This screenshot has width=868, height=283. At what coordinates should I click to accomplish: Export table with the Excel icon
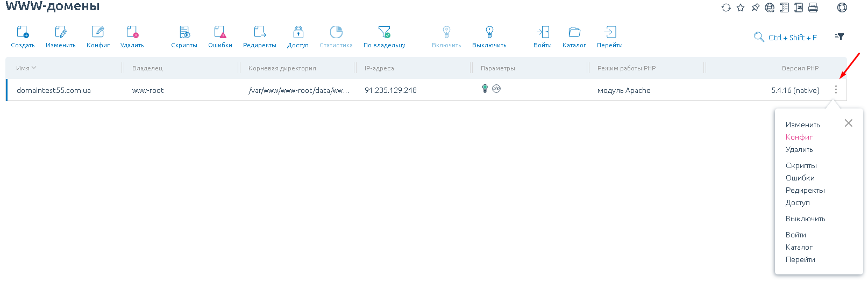[x=799, y=8]
